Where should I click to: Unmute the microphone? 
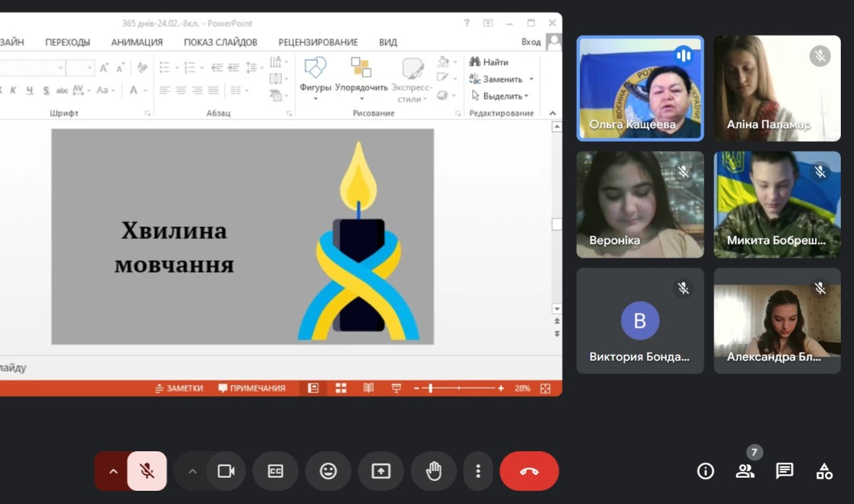pyautogui.click(x=147, y=471)
